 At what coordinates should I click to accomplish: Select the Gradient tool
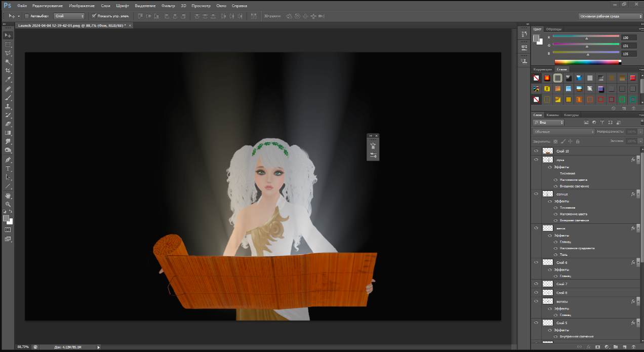pos(8,133)
